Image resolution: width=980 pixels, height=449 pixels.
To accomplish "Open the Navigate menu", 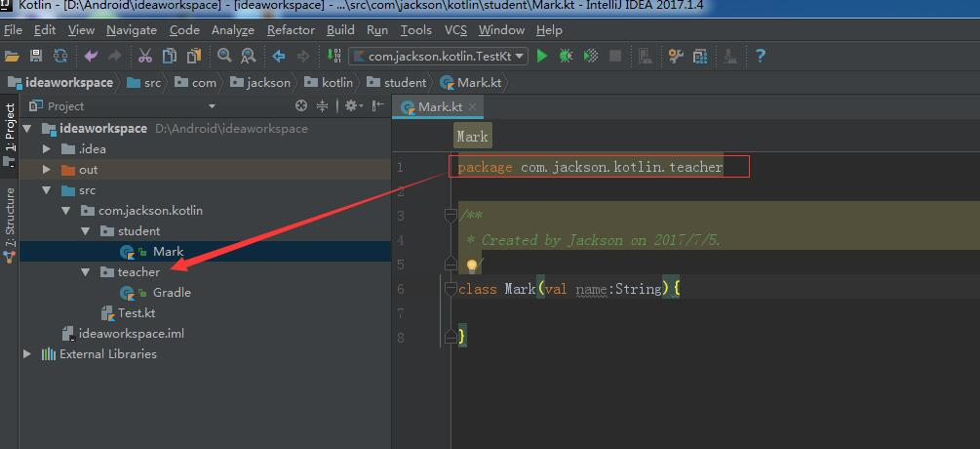I will 132,30.
